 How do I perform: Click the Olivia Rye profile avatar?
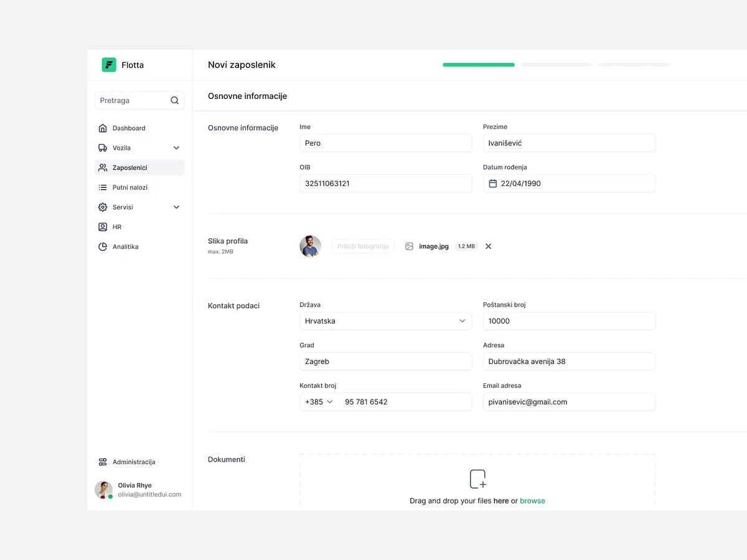tap(103, 490)
